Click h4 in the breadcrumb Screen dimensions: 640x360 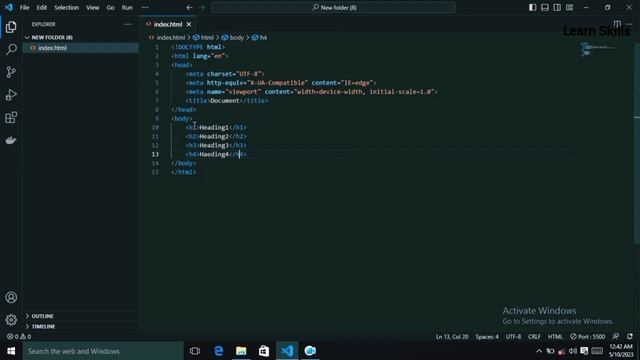[263, 37]
